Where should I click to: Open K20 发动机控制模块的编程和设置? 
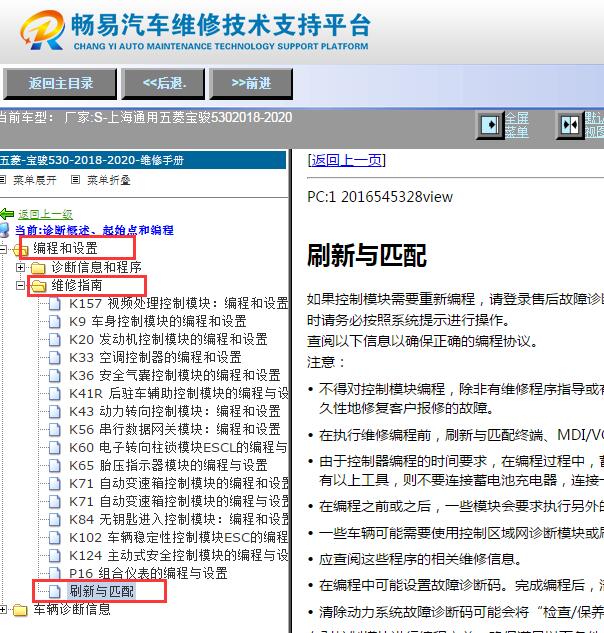pyautogui.click(x=168, y=340)
